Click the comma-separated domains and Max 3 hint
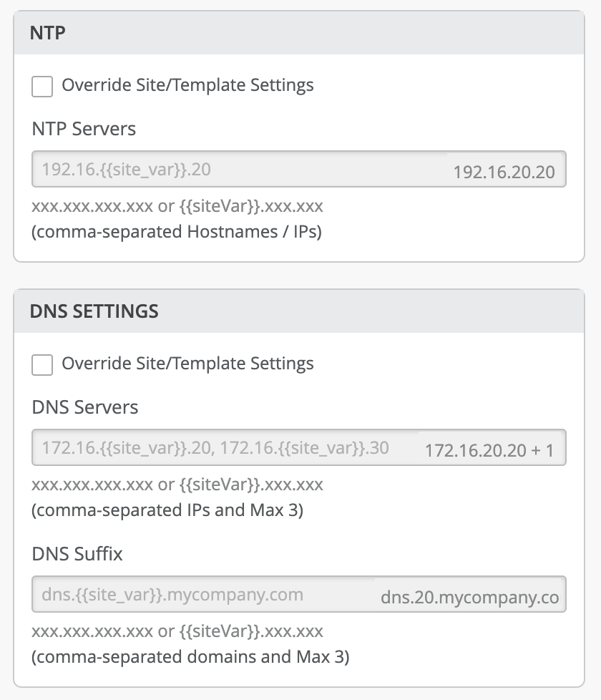601x700 pixels. (190, 657)
